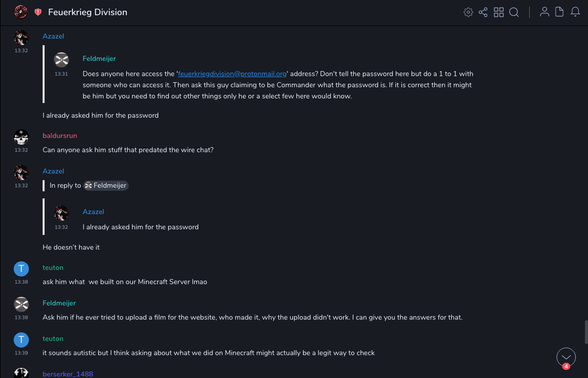
Task: Click the red shield warning badge
Action: click(38, 12)
